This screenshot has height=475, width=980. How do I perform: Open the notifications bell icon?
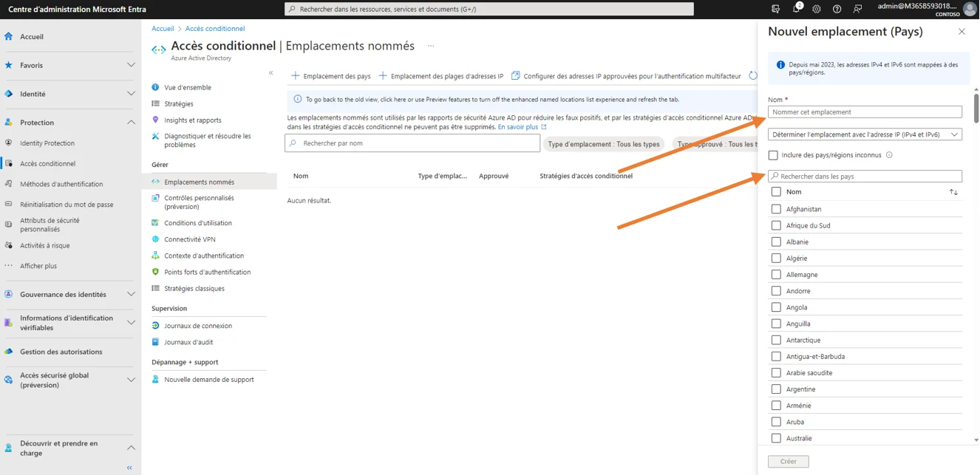[x=796, y=9]
